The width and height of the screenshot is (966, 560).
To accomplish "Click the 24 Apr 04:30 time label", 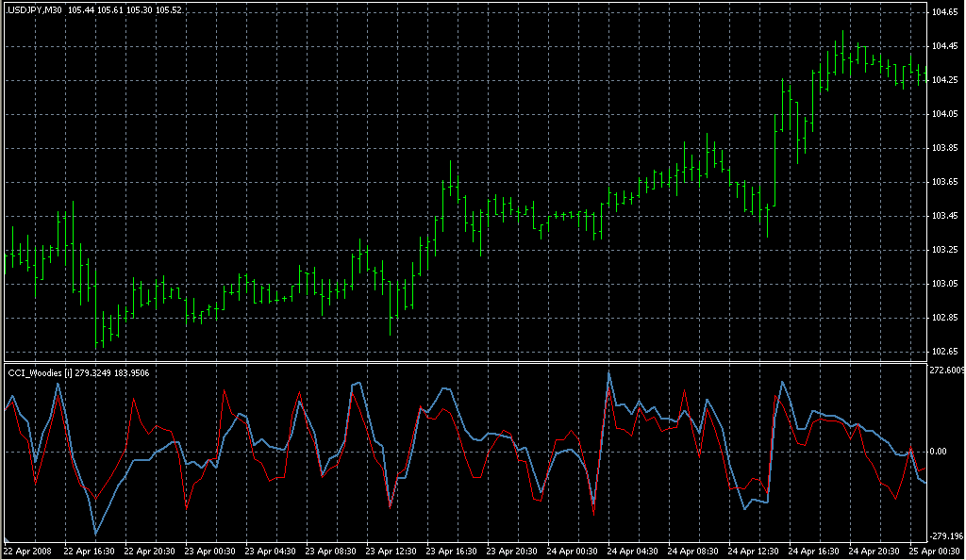I will pos(634,552).
